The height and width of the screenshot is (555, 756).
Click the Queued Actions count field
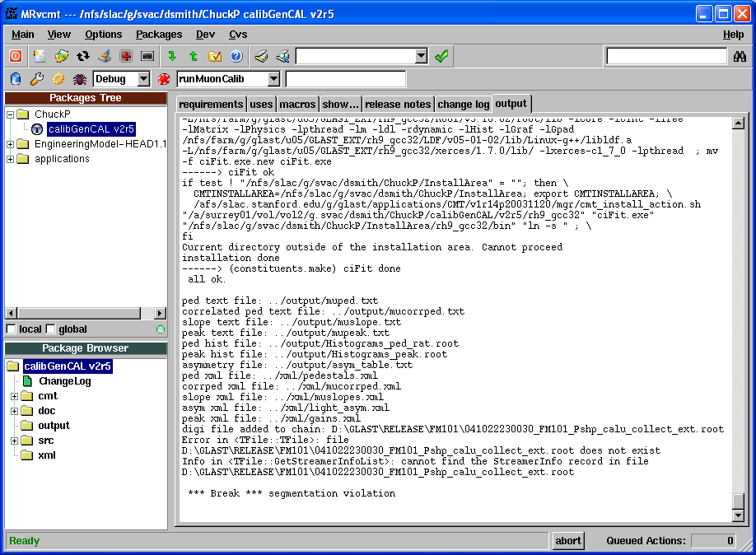(x=713, y=540)
